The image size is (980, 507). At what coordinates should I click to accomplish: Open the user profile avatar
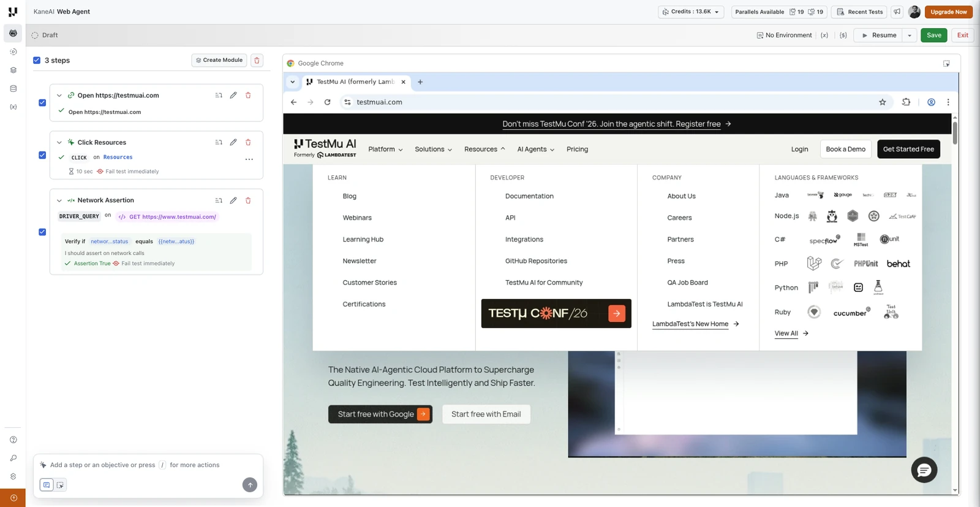[914, 12]
